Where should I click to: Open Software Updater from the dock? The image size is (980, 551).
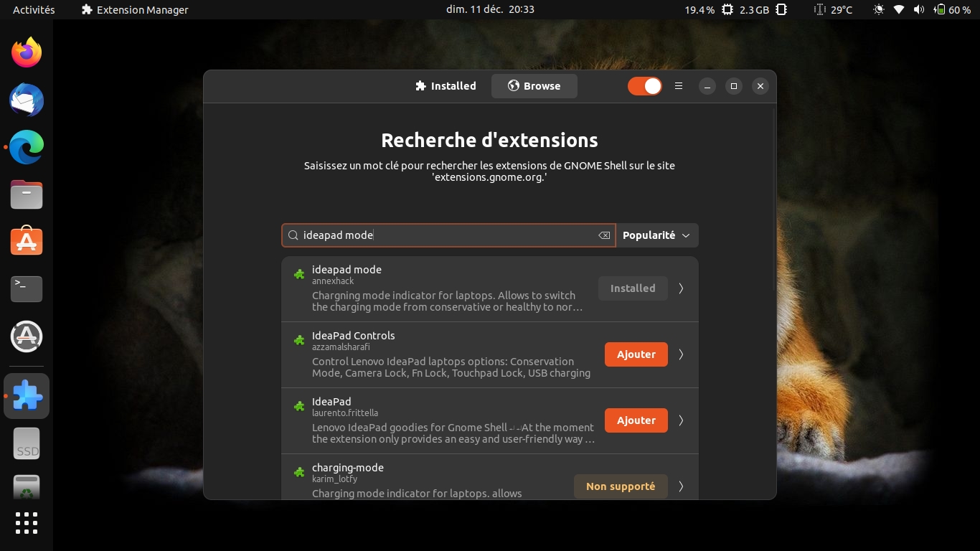pos(27,336)
